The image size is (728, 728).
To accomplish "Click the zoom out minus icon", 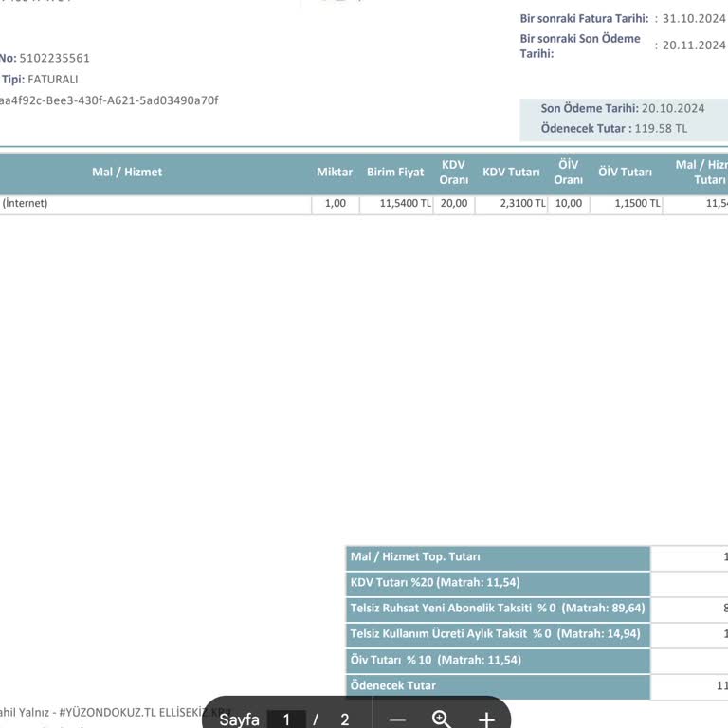I will pyautogui.click(x=397, y=719).
